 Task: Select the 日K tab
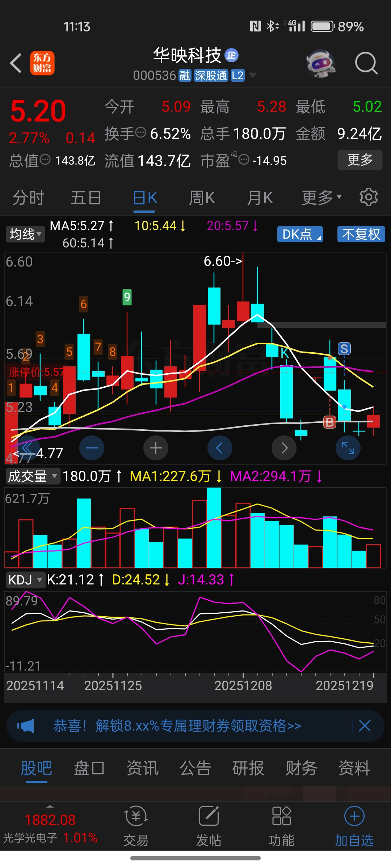[x=145, y=198]
